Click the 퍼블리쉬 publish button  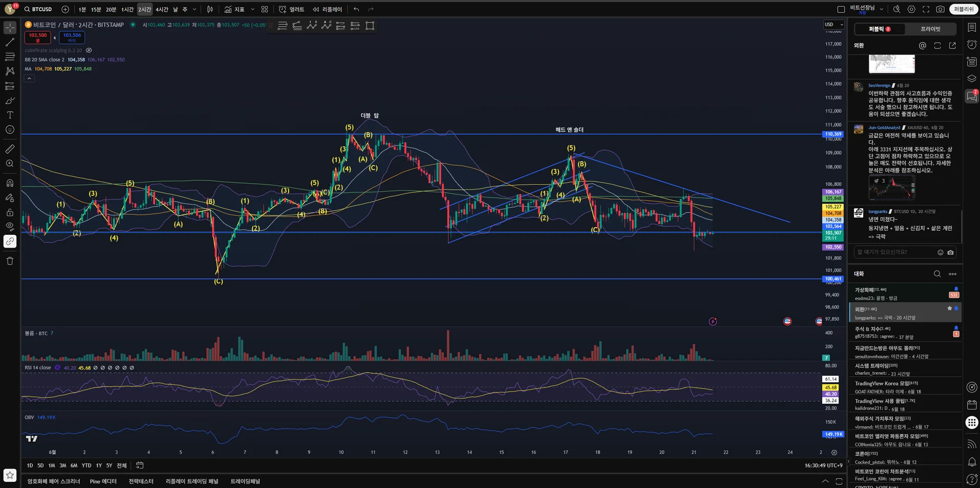[963, 9]
